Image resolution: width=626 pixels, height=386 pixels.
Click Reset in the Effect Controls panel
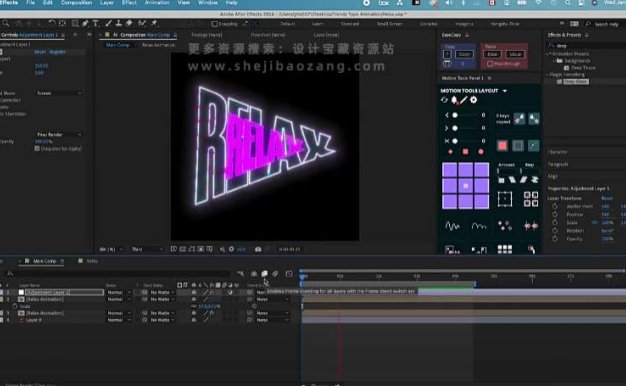point(40,52)
